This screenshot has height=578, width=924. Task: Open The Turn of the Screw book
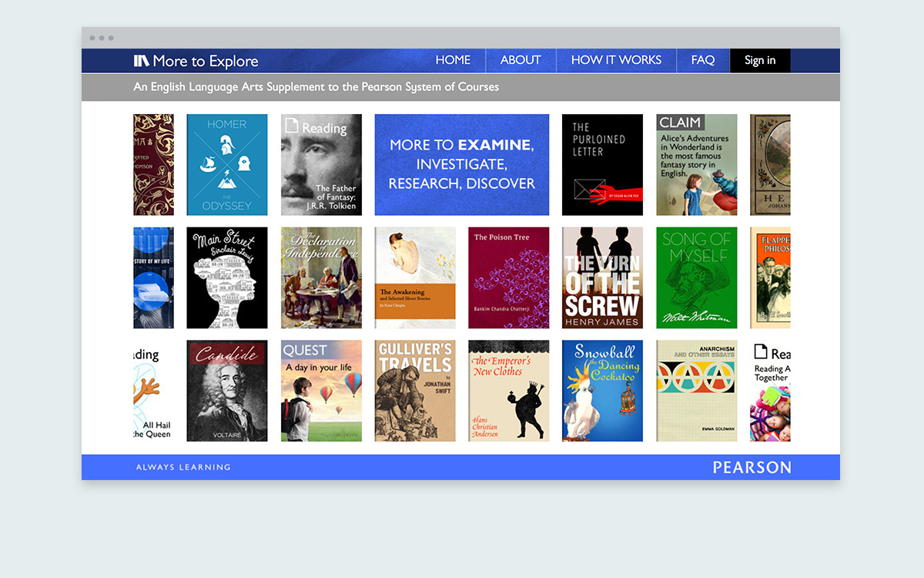tap(602, 277)
